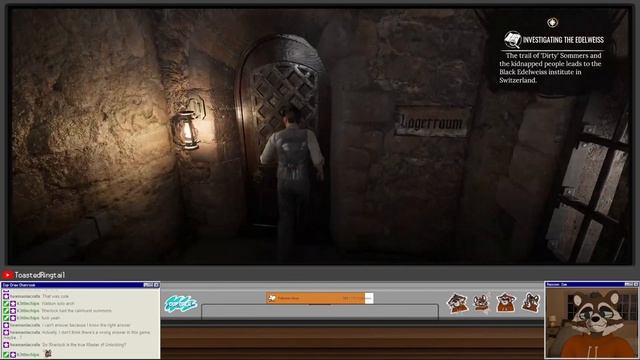Select the 'Investigating the Edelweiss' quest title

click(563, 40)
